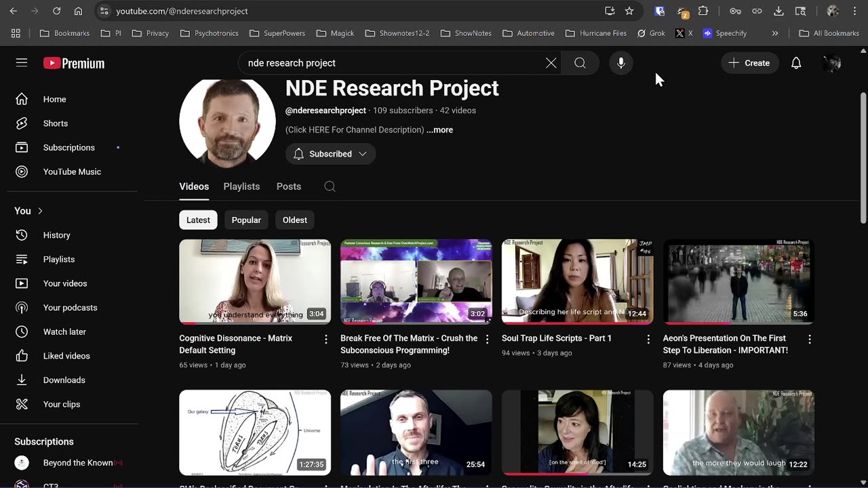The width and height of the screenshot is (868, 488).
Task: Open the 25:54 video thumbnail
Action: (416, 432)
